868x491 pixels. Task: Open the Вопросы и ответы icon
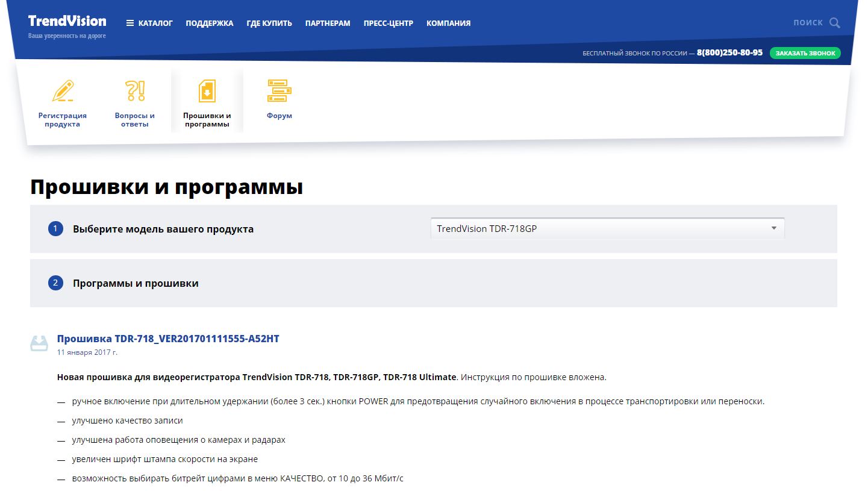click(x=135, y=91)
